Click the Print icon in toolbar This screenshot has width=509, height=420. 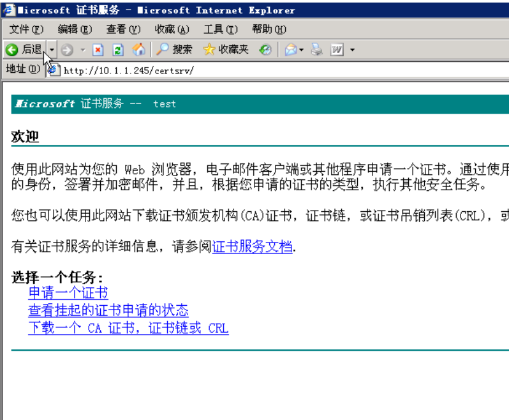tap(316, 50)
